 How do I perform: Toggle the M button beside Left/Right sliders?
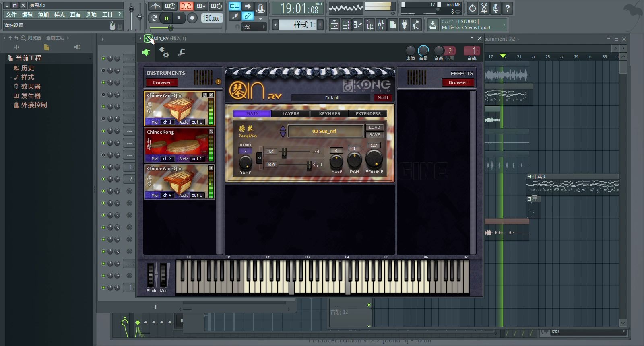tap(259, 158)
